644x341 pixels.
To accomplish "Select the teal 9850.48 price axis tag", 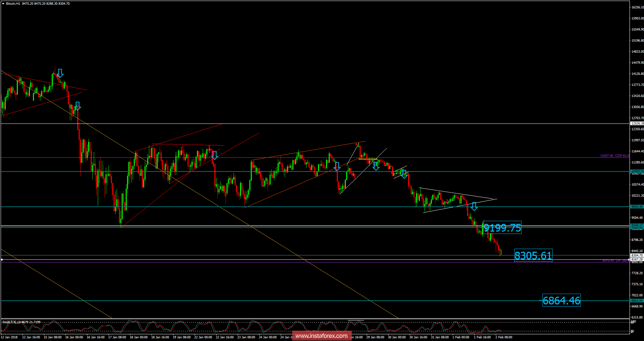I will click(x=637, y=207).
